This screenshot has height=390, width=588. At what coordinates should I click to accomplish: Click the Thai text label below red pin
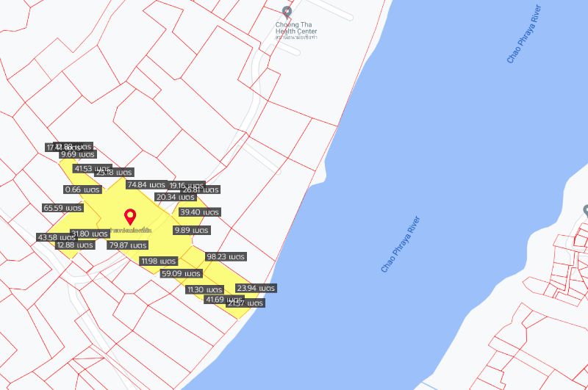click(131, 231)
